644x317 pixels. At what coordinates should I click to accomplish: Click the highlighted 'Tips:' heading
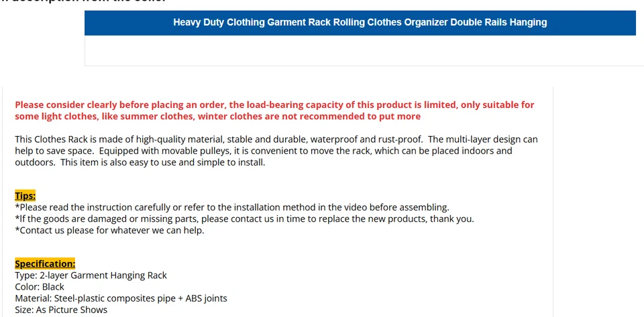tap(25, 196)
